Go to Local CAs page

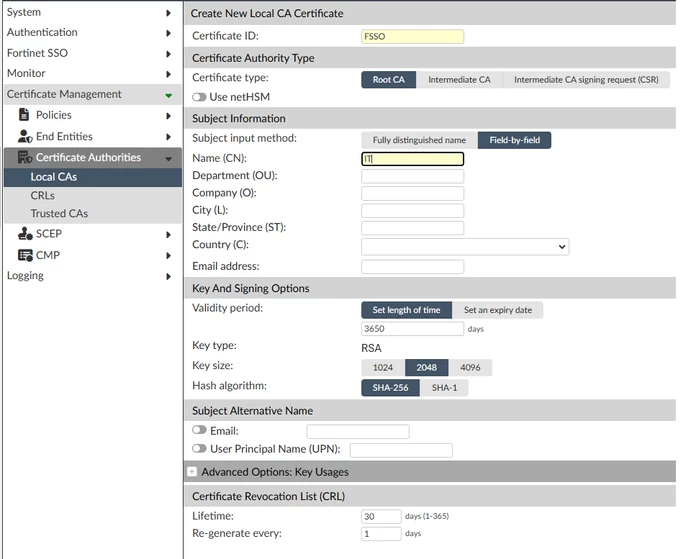[x=93, y=177]
